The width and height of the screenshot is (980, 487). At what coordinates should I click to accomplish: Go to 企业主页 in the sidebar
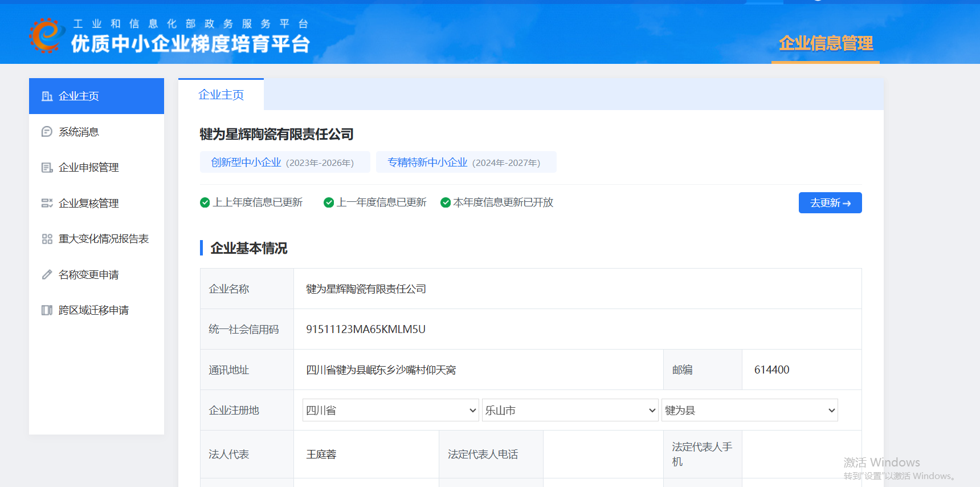[x=96, y=96]
